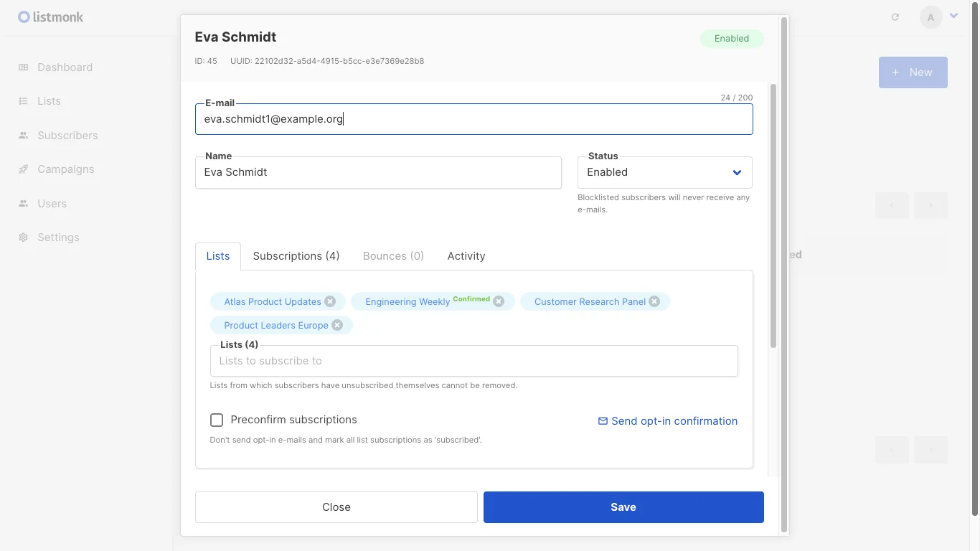Click the Subscribers sidebar icon

24,136
